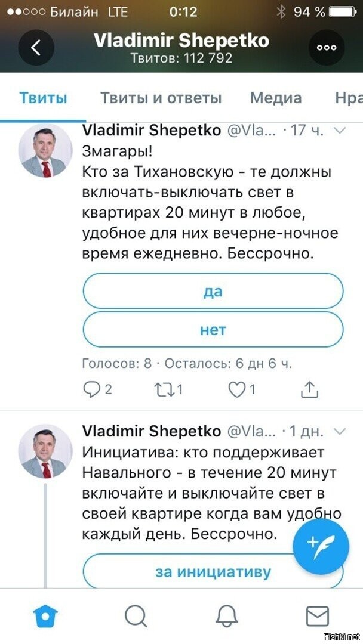Switch to 'Медиа' tab
Image resolution: width=363 pixels, height=644 pixels.
click(276, 98)
